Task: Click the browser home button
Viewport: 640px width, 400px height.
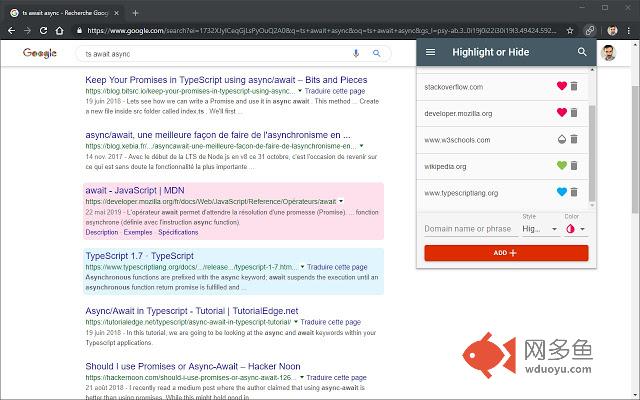Action: pyautogui.click(x=60, y=31)
